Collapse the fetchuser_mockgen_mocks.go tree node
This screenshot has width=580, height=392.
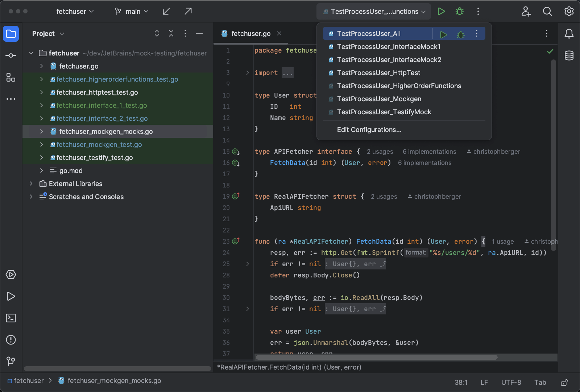(x=41, y=131)
